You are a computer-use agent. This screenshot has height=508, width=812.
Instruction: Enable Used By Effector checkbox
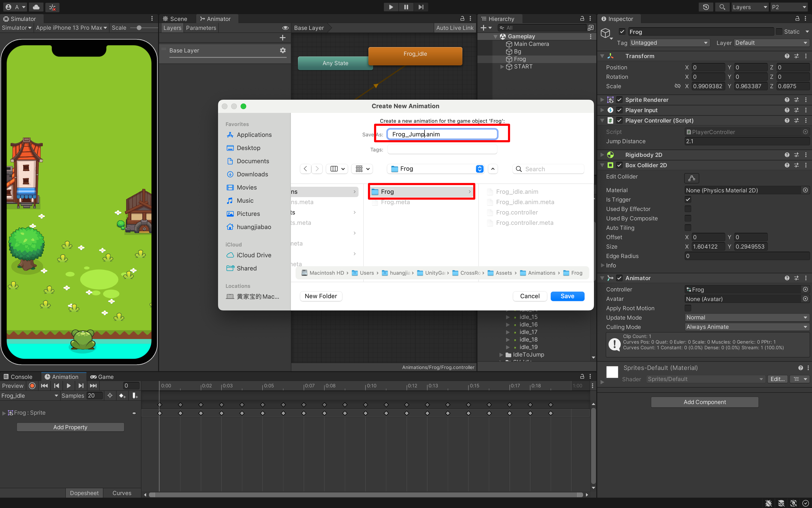click(x=688, y=209)
